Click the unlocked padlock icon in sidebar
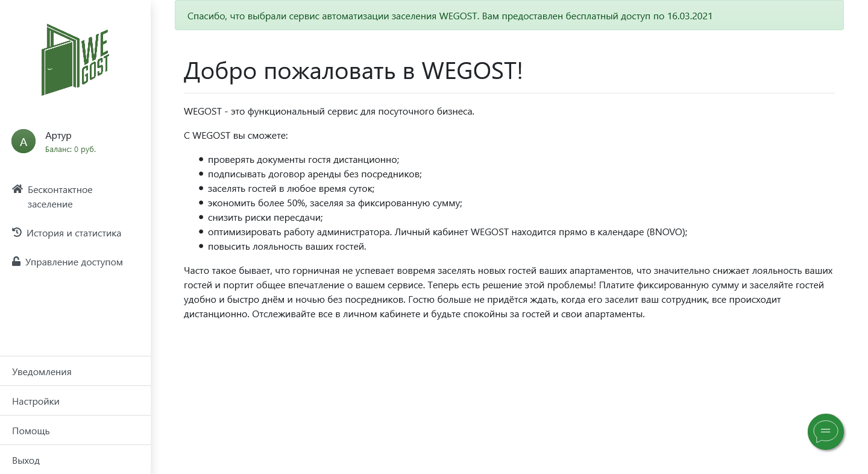The image size is (868, 474). tap(16, 262)
